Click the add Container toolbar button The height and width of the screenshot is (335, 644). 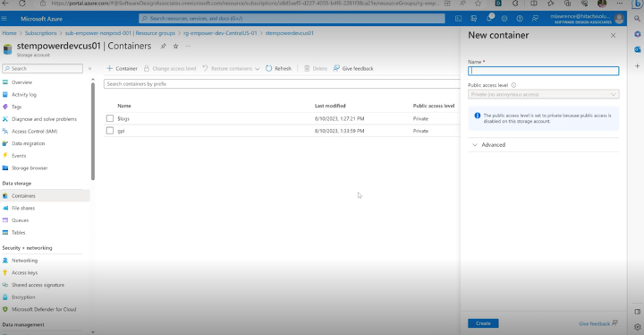click(x=122, y=69)
